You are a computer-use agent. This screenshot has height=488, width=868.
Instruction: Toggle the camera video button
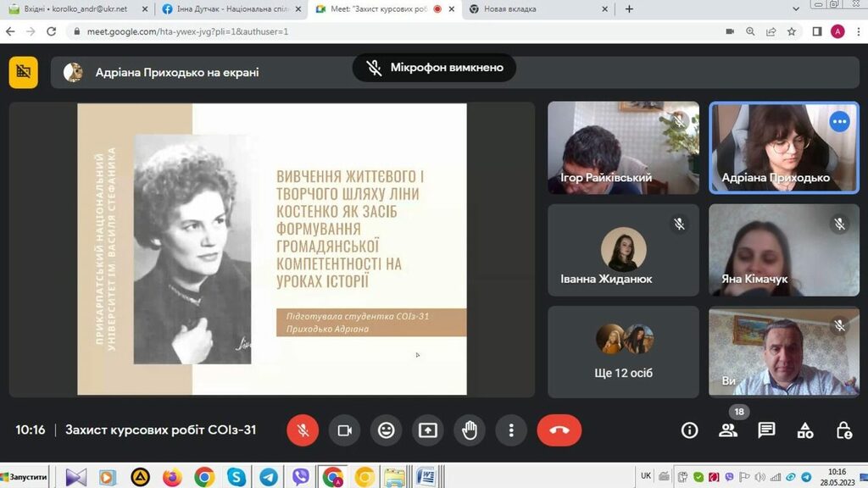coord(344,430)
